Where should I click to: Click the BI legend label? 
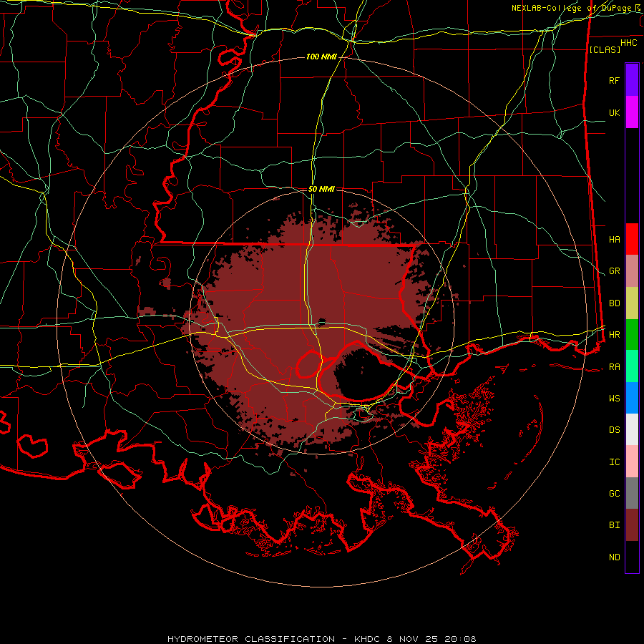[x=615, y=525]
